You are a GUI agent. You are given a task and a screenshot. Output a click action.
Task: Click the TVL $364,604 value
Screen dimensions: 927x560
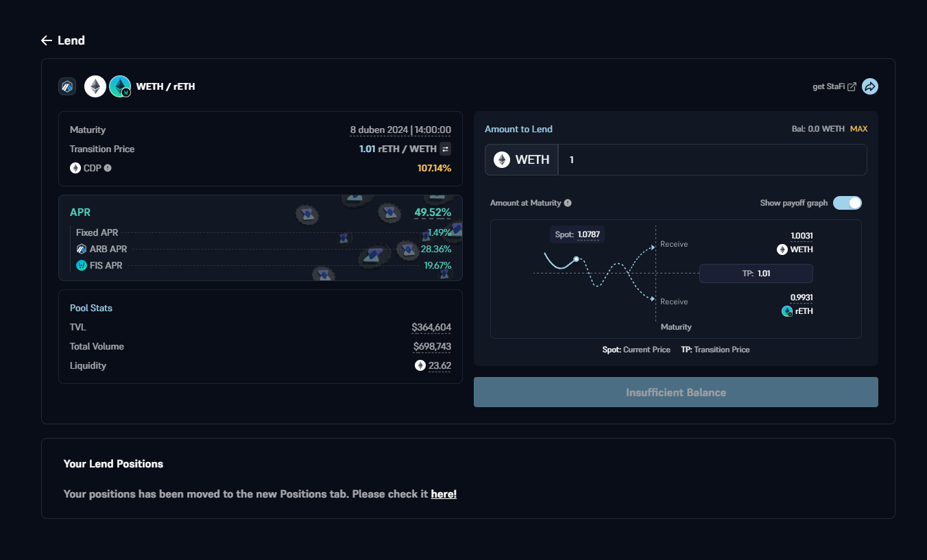pyautogui.click(x=431, y=328)
